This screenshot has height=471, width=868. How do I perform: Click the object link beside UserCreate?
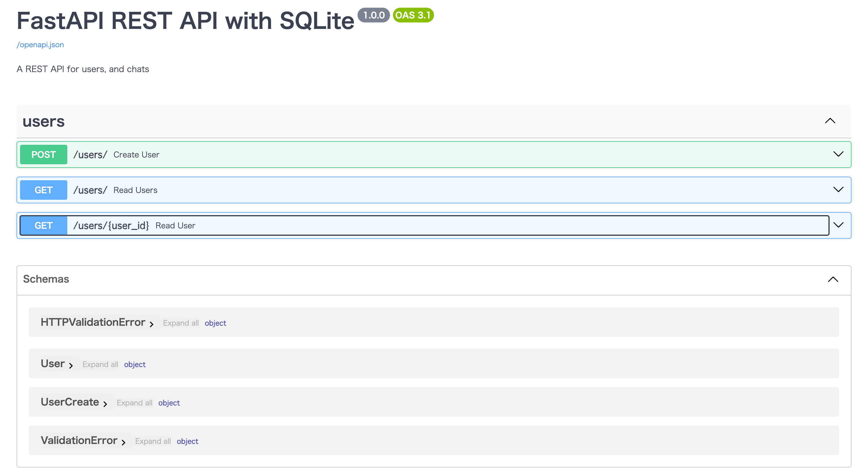(169, 402)
